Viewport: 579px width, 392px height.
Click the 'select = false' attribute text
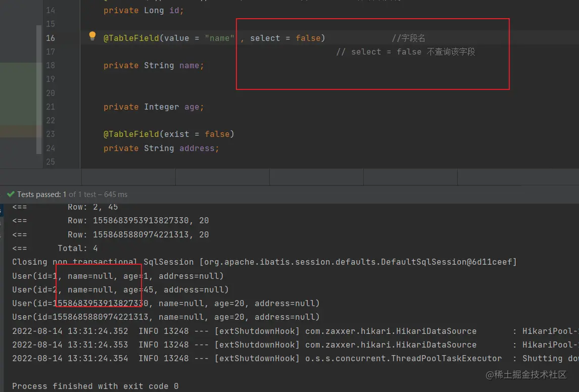pyautogui.click(x=285, y=38)
